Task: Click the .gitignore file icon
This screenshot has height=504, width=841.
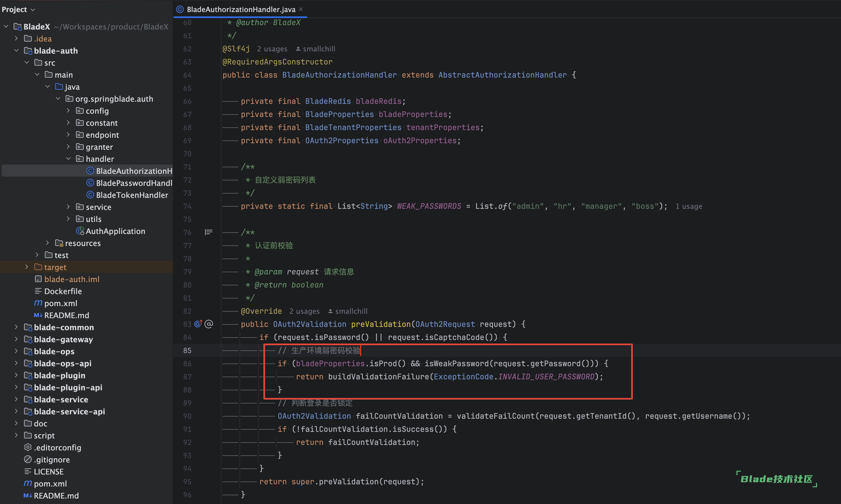Action: coord(28,459)
